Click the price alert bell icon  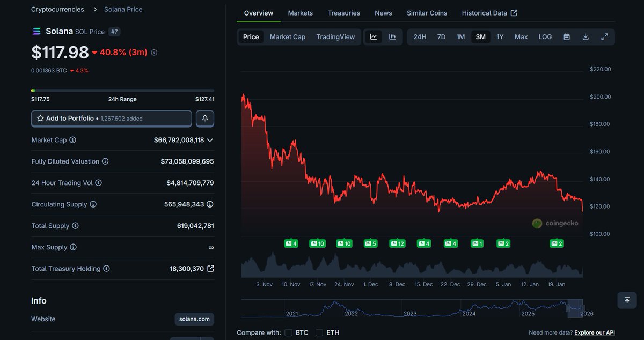[x=205, y=119]
